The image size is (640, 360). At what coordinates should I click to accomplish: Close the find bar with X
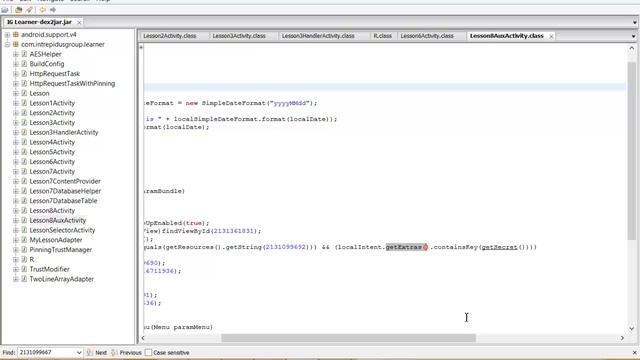click(x=634, y=353)
